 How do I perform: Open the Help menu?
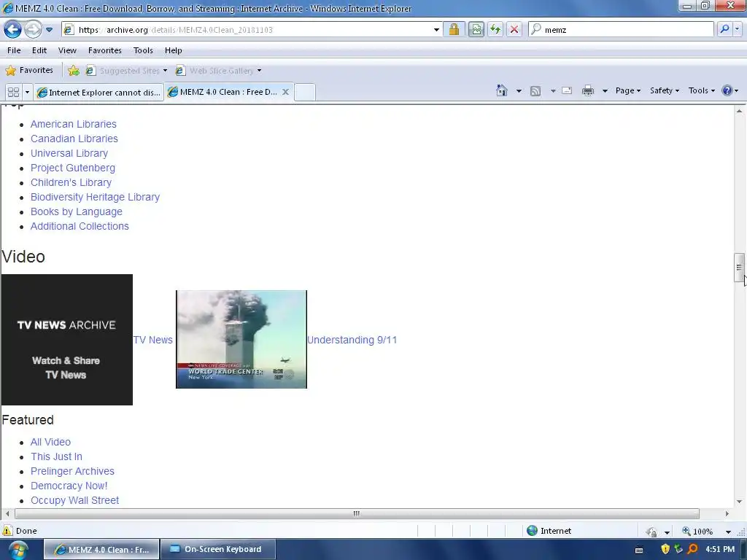pos(174,50)
